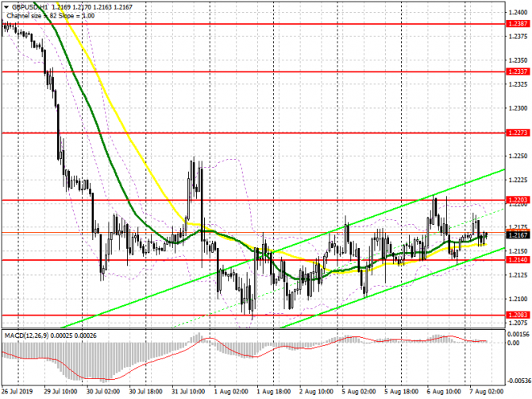The image size is (532, 399).
Task: Click the 1 Aug 18:00 time label
Action: [273, 392]
